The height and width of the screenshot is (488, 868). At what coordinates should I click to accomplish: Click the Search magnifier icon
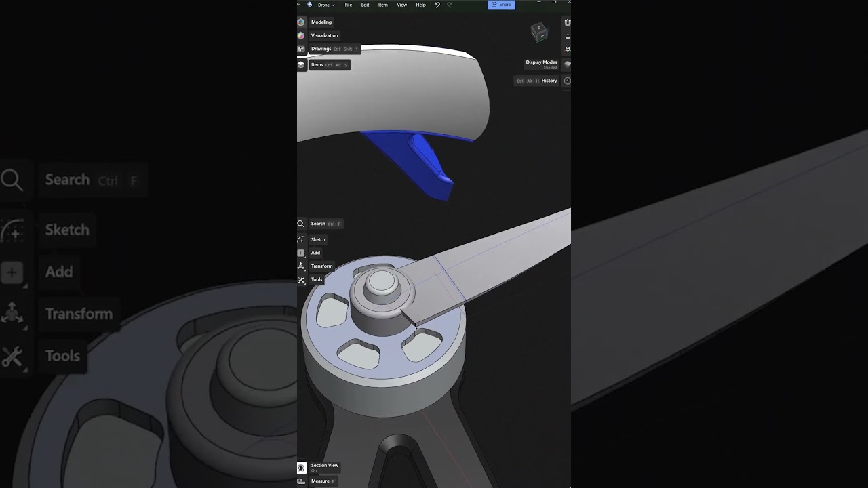tap(301, 224)
